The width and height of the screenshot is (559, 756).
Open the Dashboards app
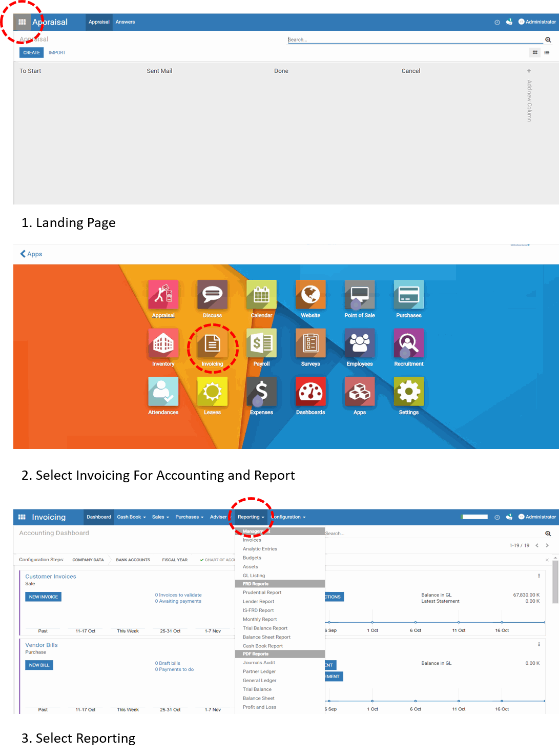coord(310,392)
